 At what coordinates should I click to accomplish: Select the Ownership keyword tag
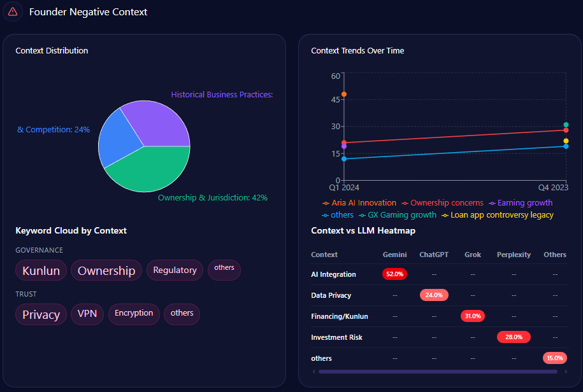tap(106, 270)
